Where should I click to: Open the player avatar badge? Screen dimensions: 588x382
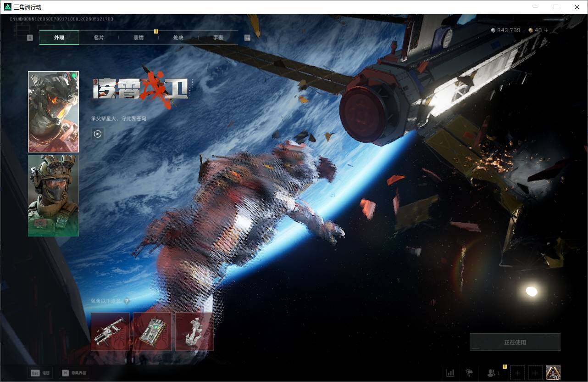point(553,373)
